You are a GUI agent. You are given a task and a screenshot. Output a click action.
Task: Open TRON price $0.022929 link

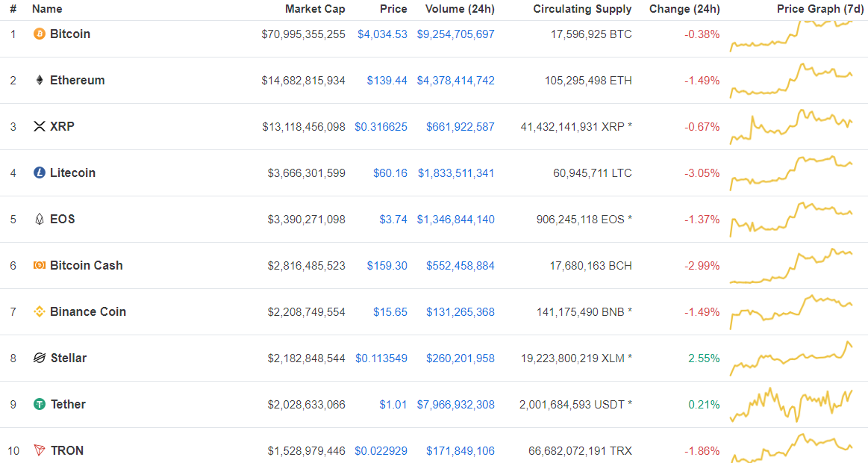(x=381, y=451)
